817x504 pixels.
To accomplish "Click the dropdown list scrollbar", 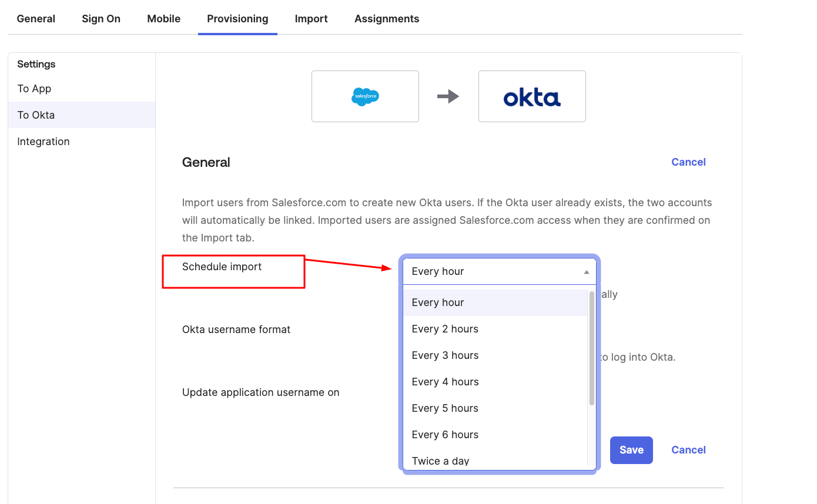I will [592, 348].
